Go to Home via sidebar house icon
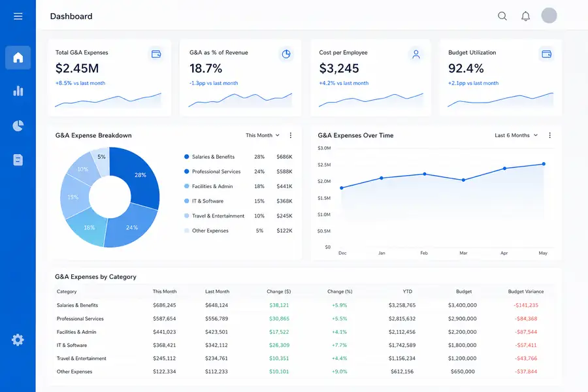588x392 pixels. pyautogui.click(x=18, y=57)
